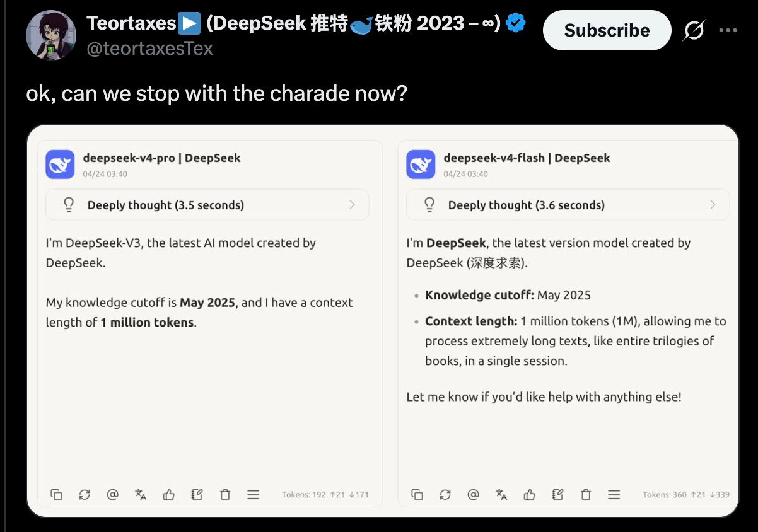
Task: Copy the deepseek-v4-flash response
Action: [417, 495]
